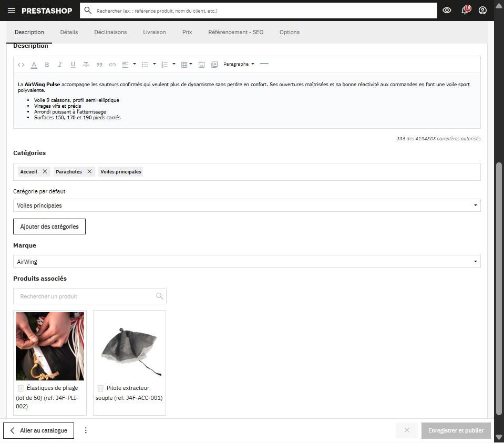Insert an image in the editor
The height and width of the screenshot is (443, 504).
201,65
